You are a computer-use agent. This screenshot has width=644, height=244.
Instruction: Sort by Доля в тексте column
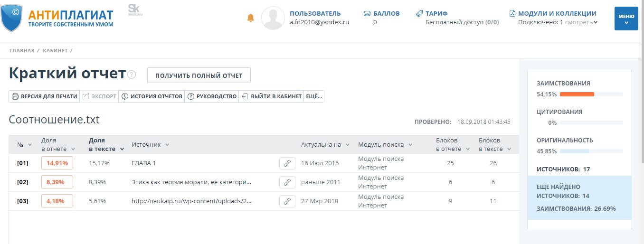click(x=106, y=145)
